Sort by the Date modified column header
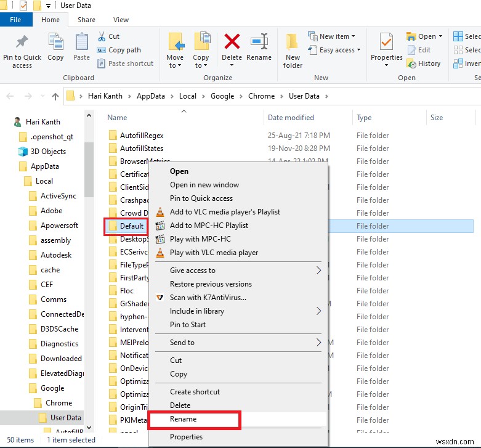The image size is (481, 448). 291,118
